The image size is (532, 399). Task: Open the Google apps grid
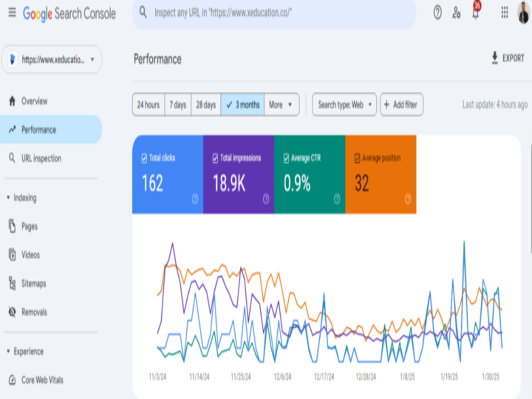pyautogui.click(x=504, y=13)
